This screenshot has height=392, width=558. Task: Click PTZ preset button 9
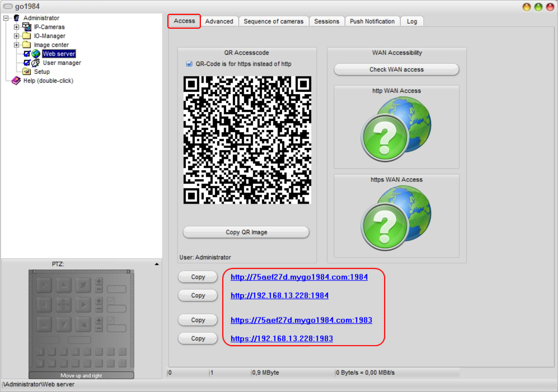40,363
